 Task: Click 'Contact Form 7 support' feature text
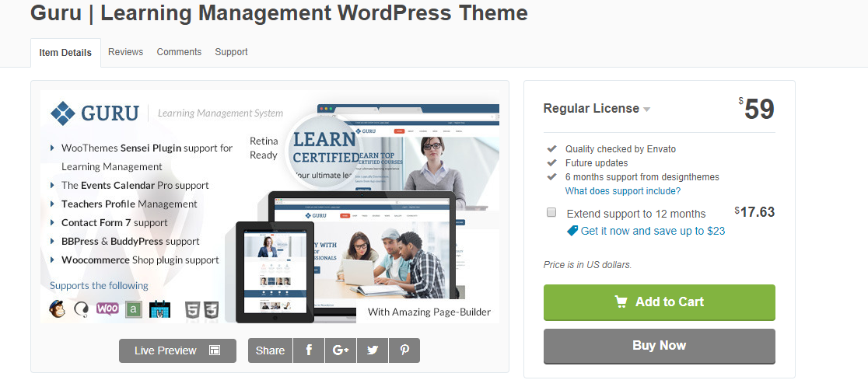coord(114,223)
